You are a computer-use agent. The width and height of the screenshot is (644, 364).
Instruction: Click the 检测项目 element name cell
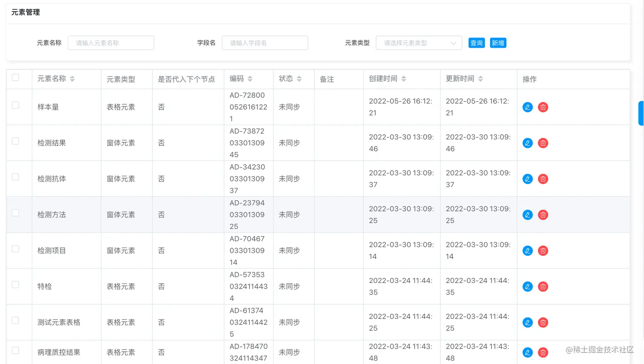[x=52, y=251]
